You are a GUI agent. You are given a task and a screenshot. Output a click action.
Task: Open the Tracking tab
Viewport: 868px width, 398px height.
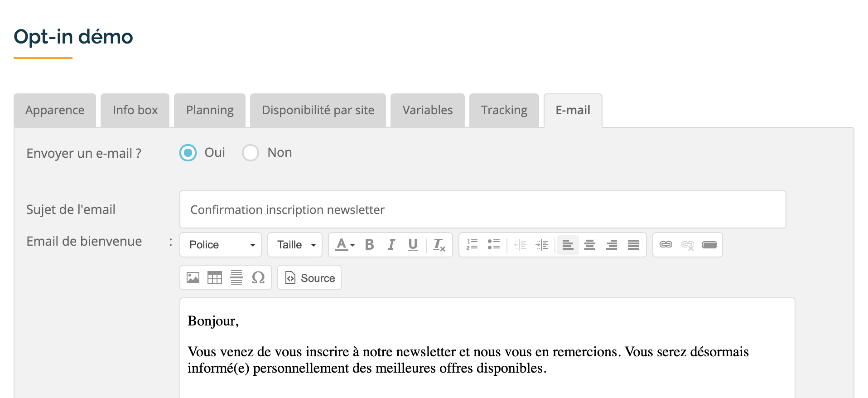(x=504, y=110)
